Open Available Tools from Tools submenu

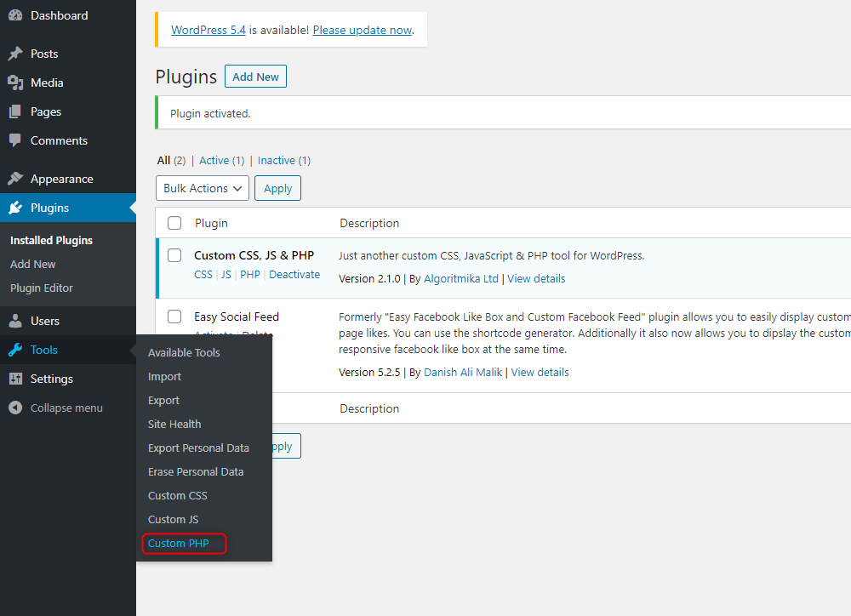point(184,352)
